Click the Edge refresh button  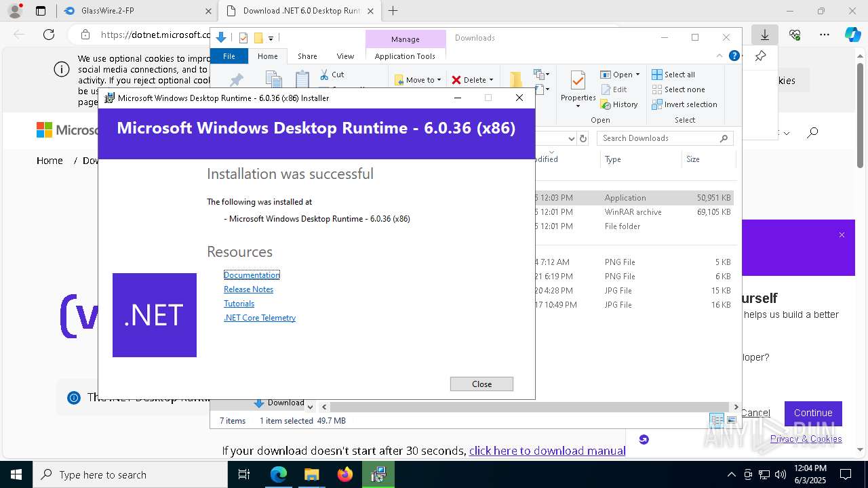(49, 35)
